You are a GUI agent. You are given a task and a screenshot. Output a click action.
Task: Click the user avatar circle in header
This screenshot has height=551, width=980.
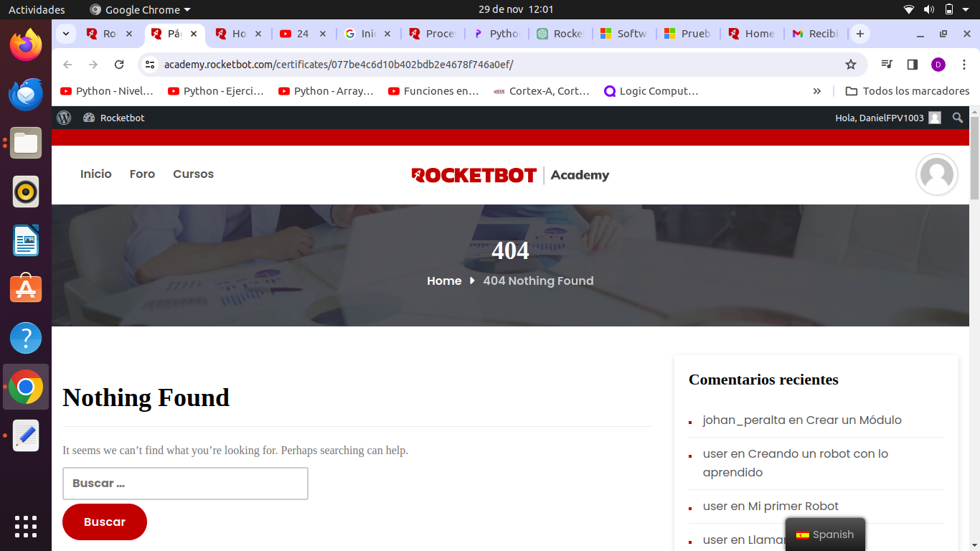pos(936,174)
